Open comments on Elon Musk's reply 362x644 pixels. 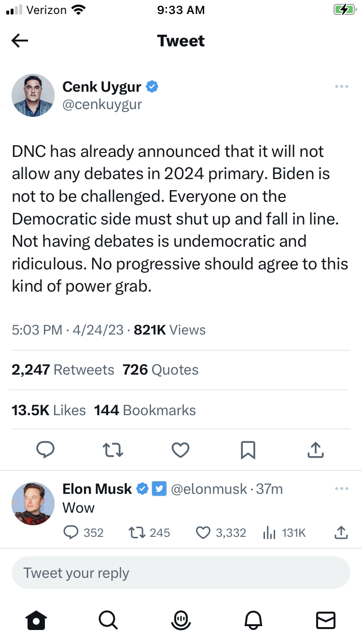tap(71, 532)
